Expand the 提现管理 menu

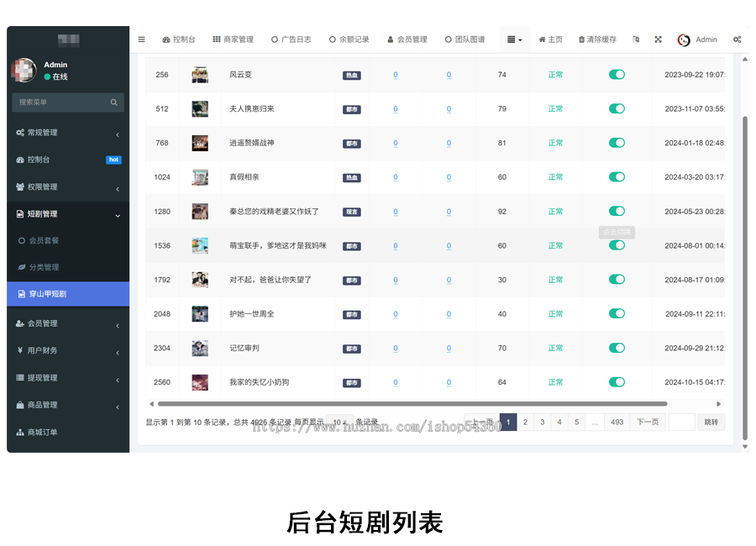tap(68, 378)
